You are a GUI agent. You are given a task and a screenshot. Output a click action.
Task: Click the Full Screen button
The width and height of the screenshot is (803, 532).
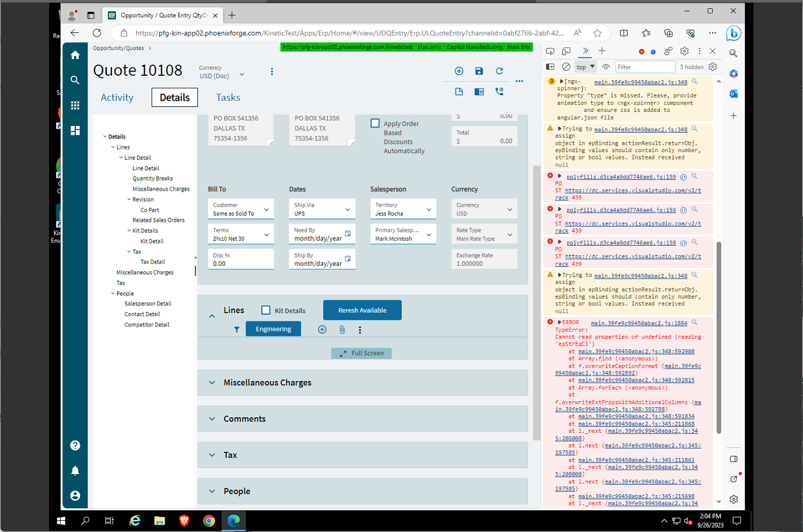click(362, 353)
